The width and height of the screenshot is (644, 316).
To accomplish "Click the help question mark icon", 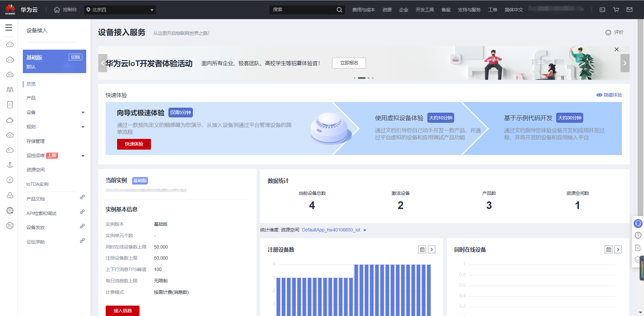I will (638, 235).
